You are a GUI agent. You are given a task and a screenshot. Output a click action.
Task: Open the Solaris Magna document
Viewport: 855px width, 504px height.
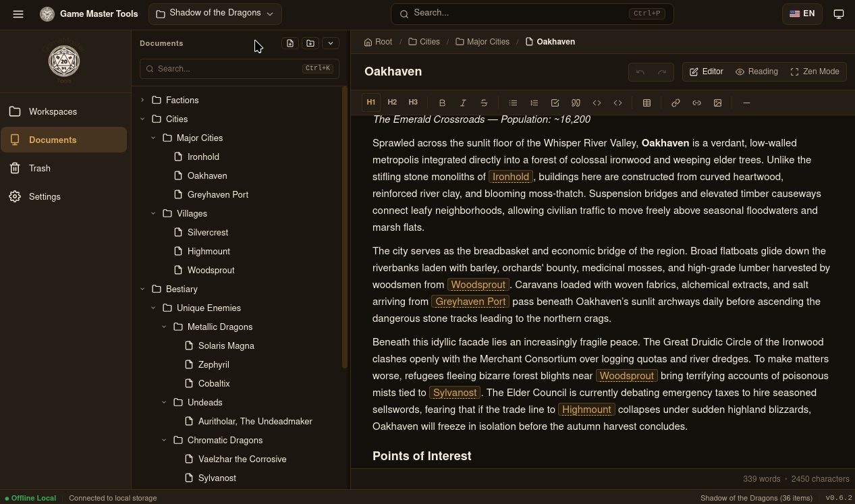[x=227, y=345]
